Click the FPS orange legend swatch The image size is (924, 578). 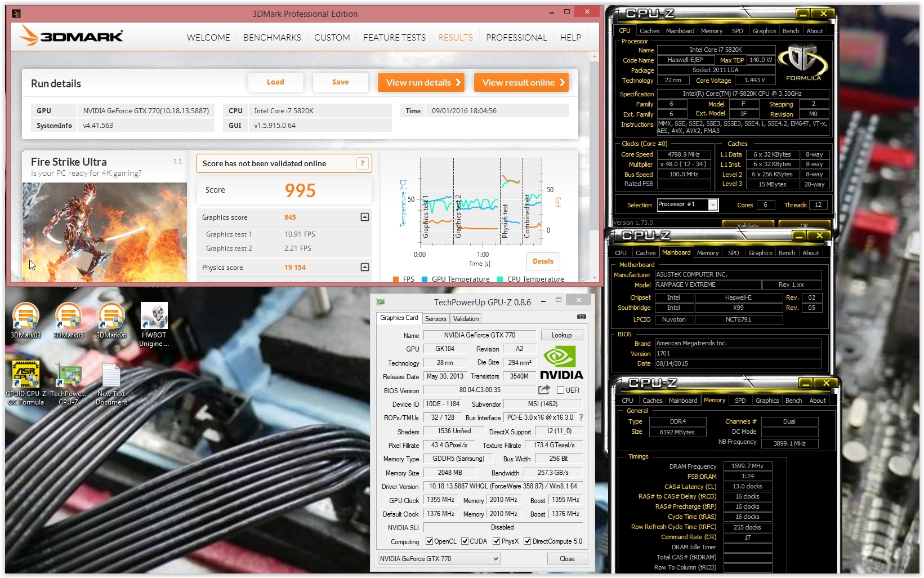point(395,279)
